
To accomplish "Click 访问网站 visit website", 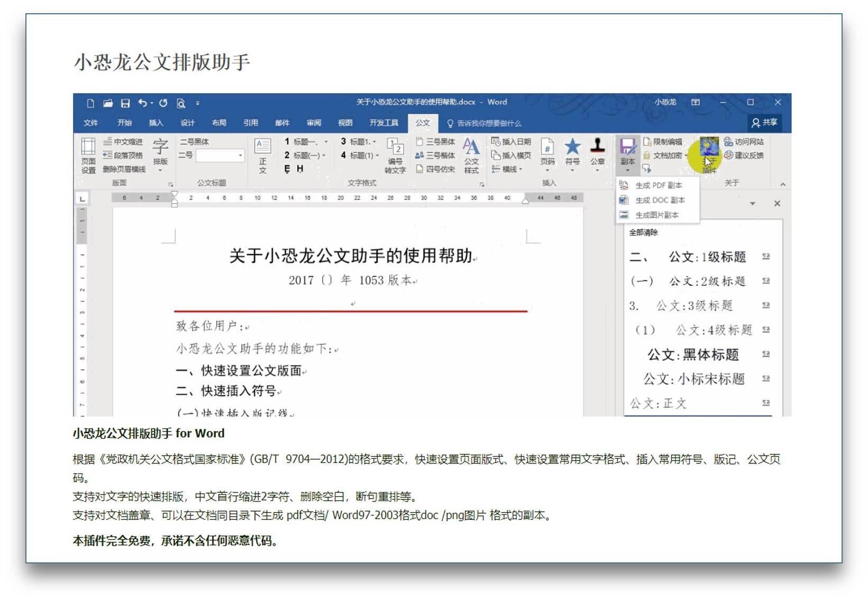I will 744,142.
